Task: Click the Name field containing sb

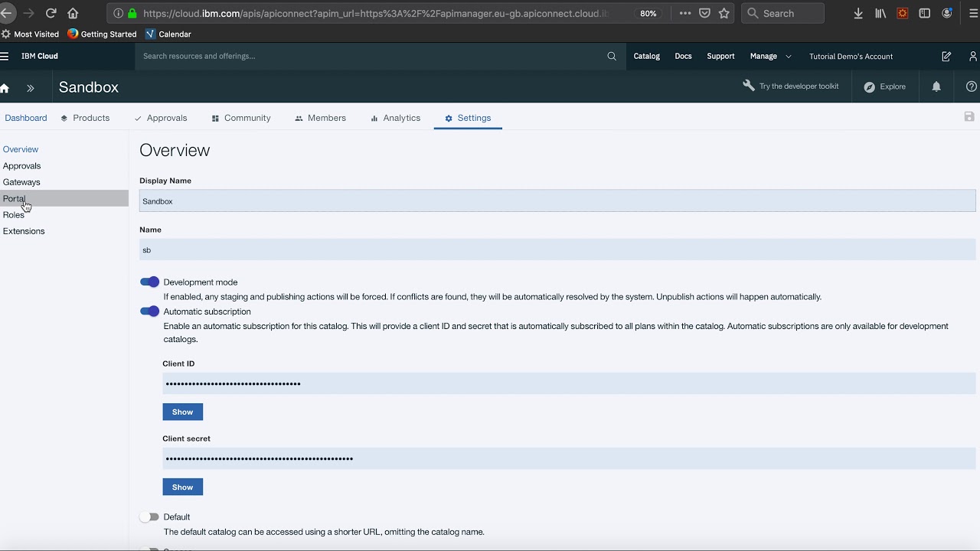Action: [x=557, y=249]
